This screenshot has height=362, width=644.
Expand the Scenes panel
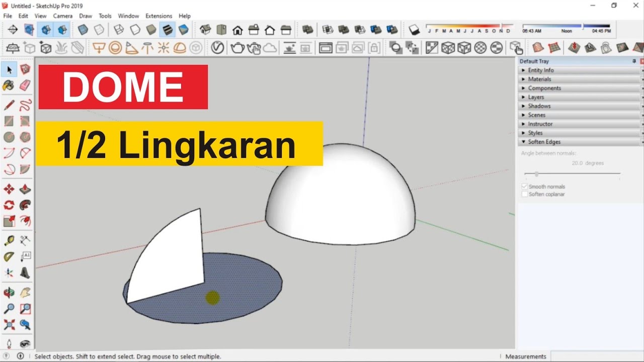[580, 115]
